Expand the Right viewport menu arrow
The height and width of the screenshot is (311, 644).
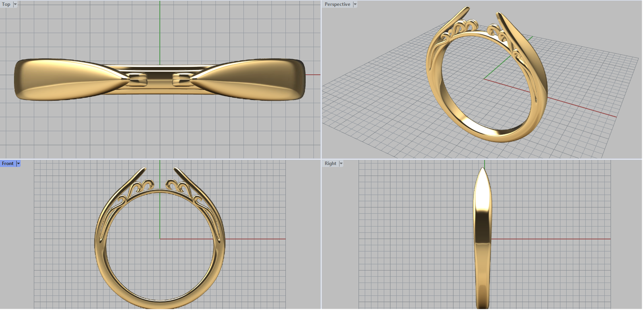tap(341, 164)
